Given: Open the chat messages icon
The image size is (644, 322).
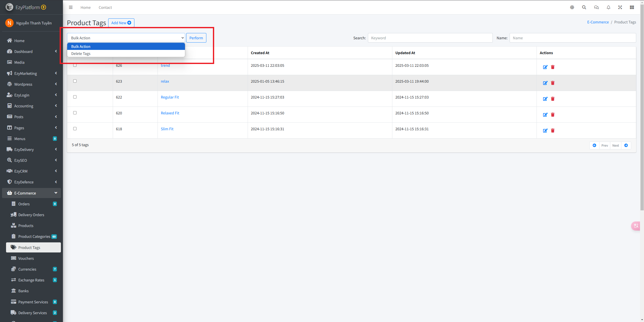Looking at the screenshot, I should pos(596,7).
